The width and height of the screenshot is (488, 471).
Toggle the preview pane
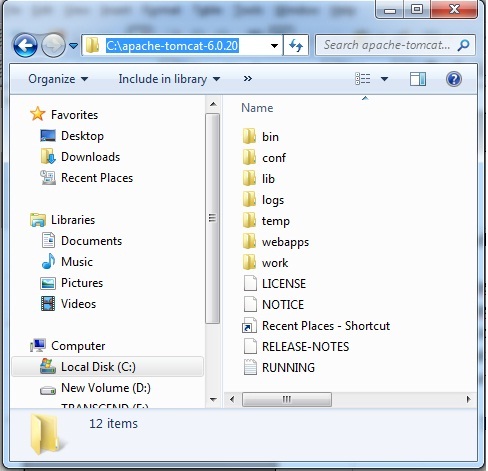coord(418,79)
